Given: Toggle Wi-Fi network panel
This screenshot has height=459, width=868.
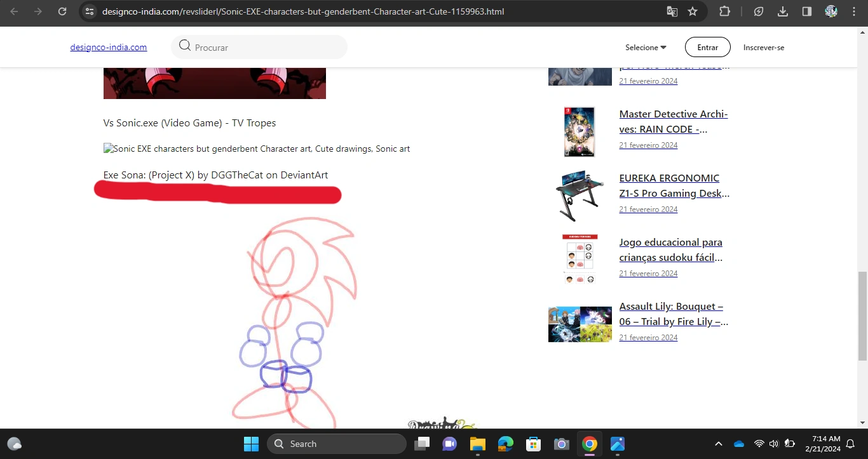Looking at the screenshot, I should coord(759,443).
